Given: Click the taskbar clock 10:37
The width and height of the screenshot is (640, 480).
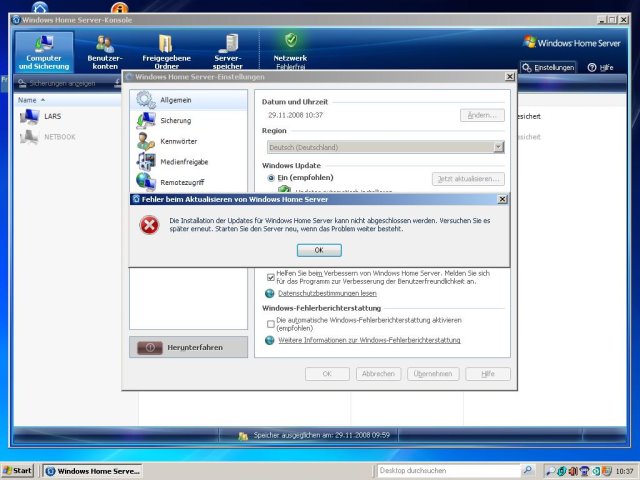Looking at the screenshot, I should point(624,471).
